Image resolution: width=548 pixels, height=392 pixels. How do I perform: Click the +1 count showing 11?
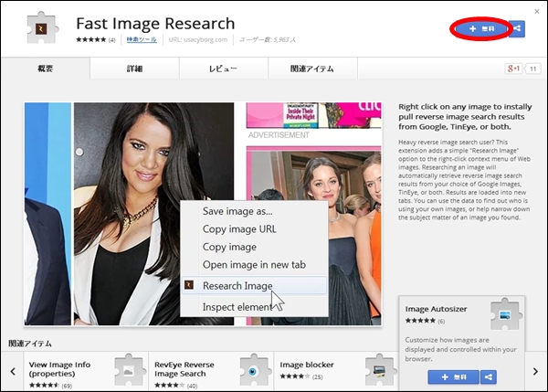(533, 69)
